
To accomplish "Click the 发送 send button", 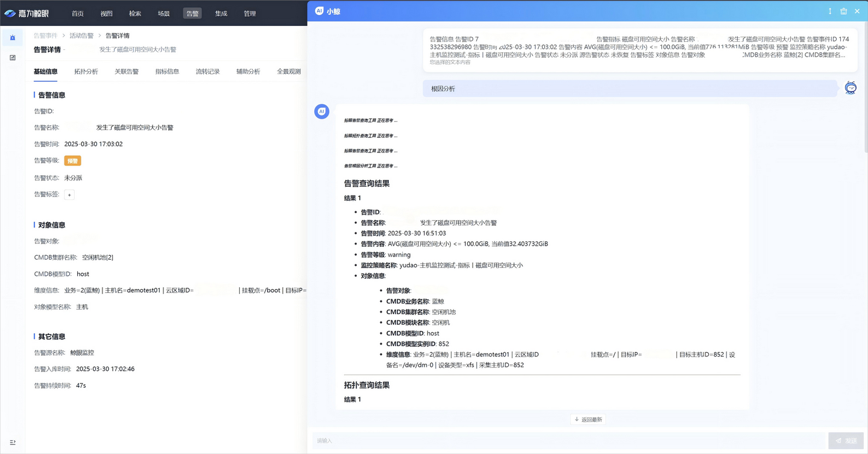I will pyautogui.click(x=846, y=441).
